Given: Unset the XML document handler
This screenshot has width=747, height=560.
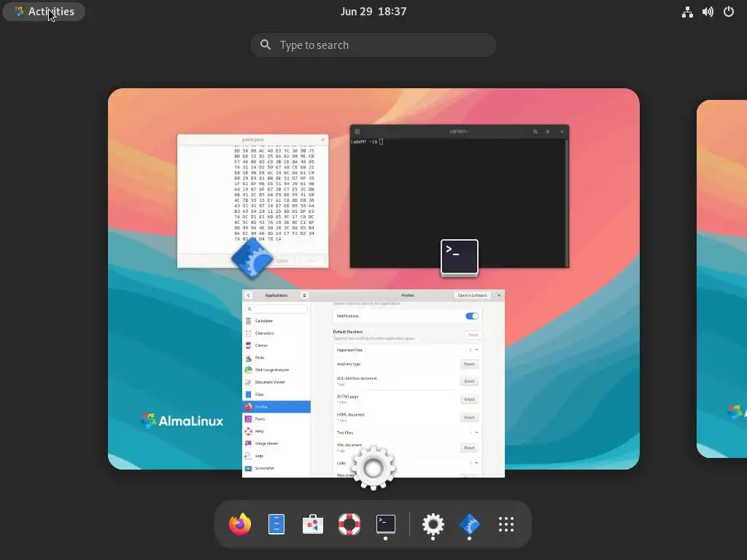Looking at the screenshot, I should click(469, 448).
